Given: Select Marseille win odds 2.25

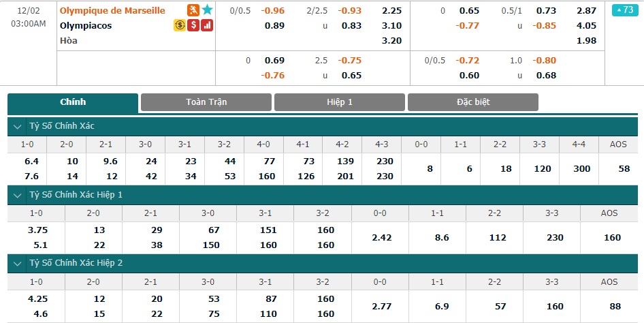Looking at the screenshot, I should coord(392,11).
